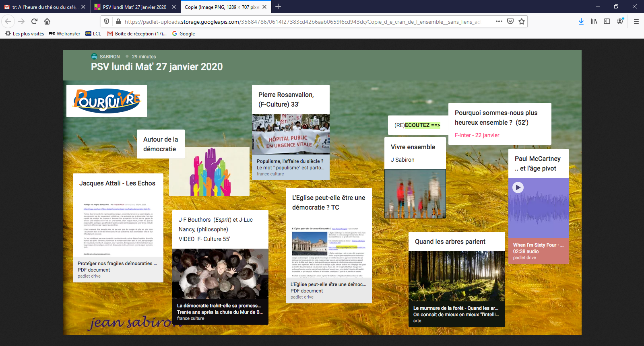Close the Copie Image PNG tab
644x346 pixels.
[x=264, y=7]
